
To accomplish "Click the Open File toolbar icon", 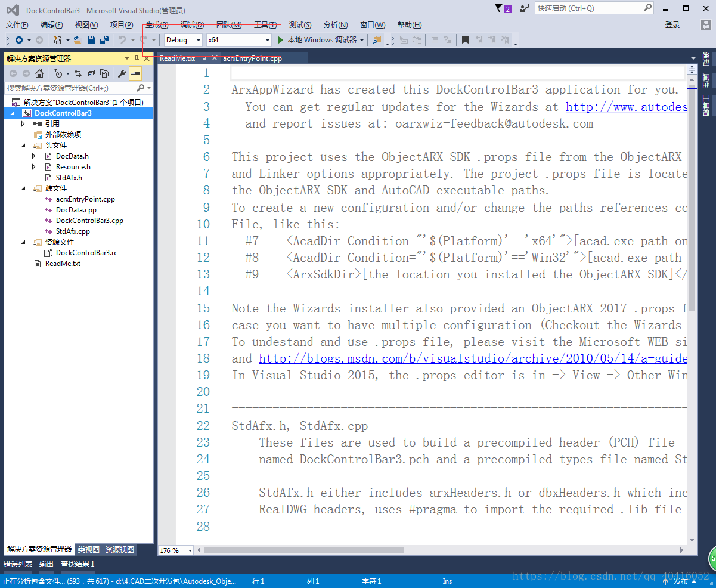I will pos(78,40).
